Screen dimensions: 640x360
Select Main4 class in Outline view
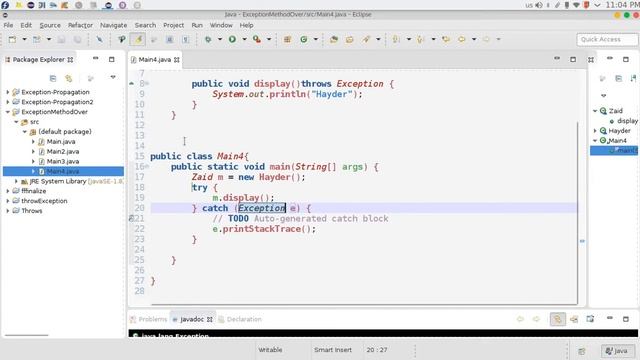click(x=617, y=140)
